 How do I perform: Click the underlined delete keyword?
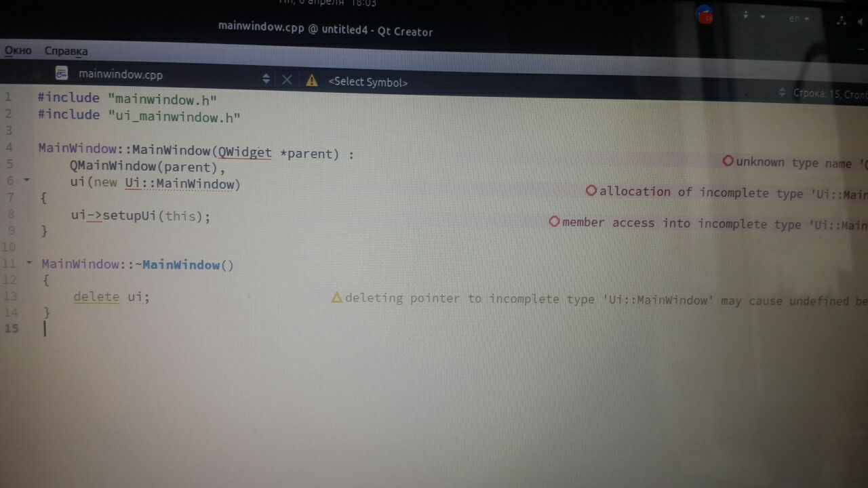[x=96, y=297]
